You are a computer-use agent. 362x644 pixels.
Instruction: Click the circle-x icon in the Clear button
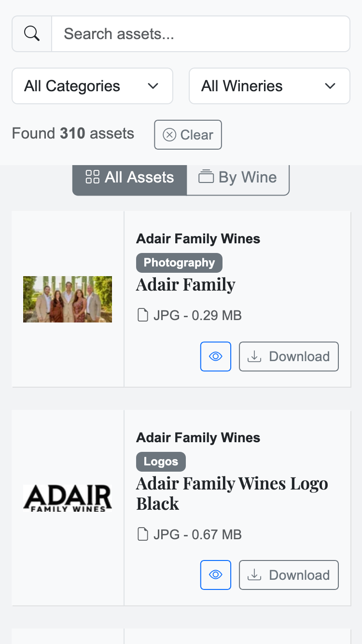click(x=170, y=135)
